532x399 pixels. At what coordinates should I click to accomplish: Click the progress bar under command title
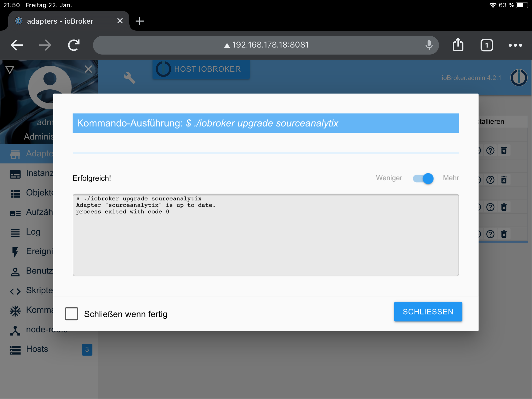point(265,153)
